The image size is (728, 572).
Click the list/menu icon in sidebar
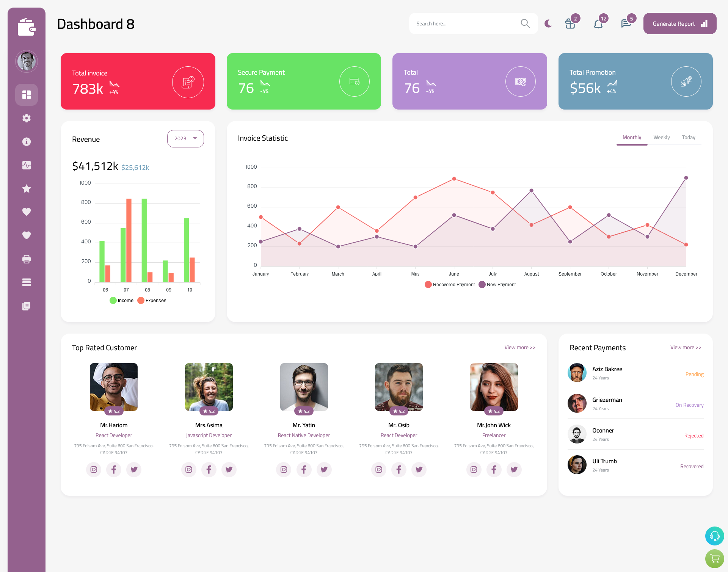coord(27,282)
